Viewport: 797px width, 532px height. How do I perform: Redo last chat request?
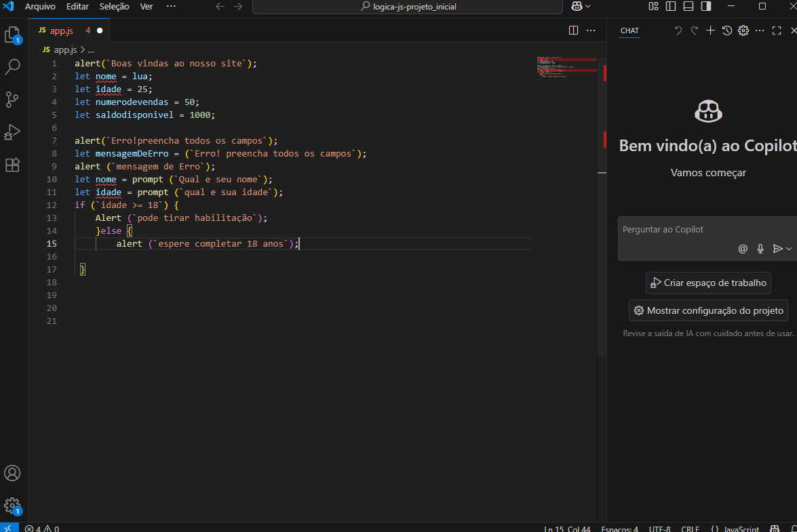[x=695, y=30]
